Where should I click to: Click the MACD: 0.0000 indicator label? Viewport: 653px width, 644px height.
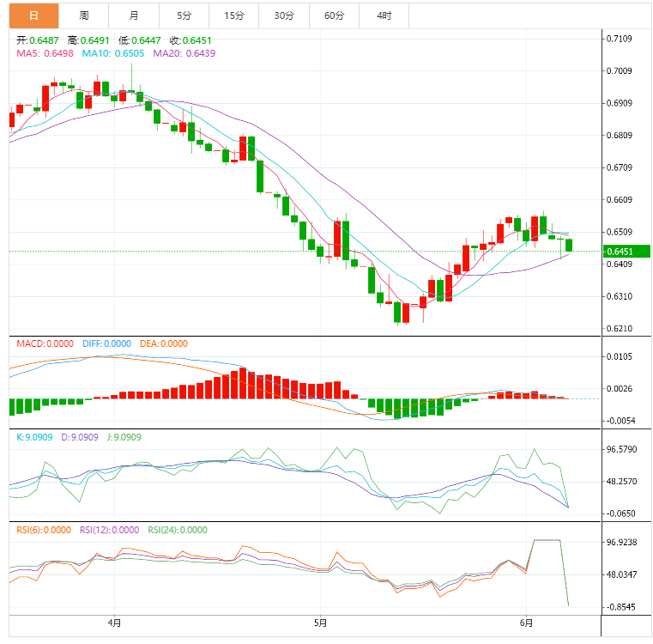(45, 343)
